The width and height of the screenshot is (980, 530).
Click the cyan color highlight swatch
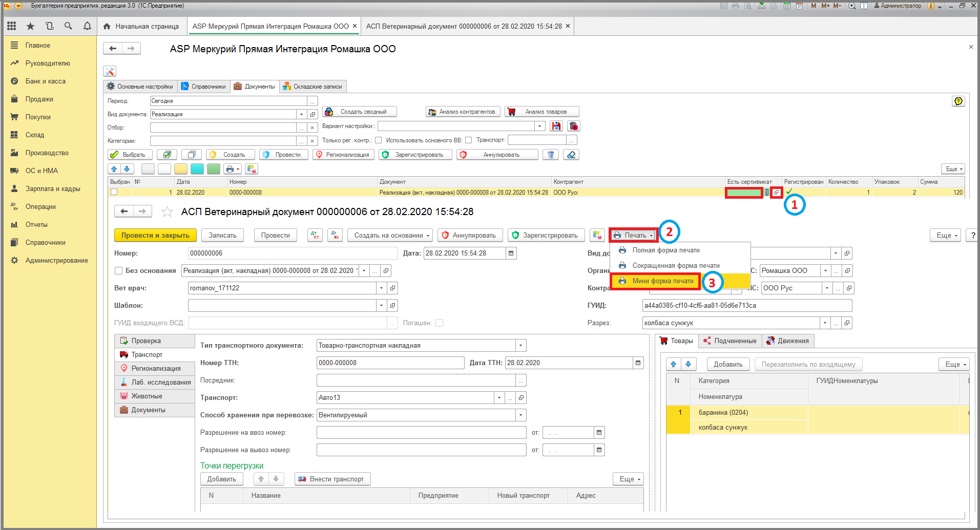197,169
